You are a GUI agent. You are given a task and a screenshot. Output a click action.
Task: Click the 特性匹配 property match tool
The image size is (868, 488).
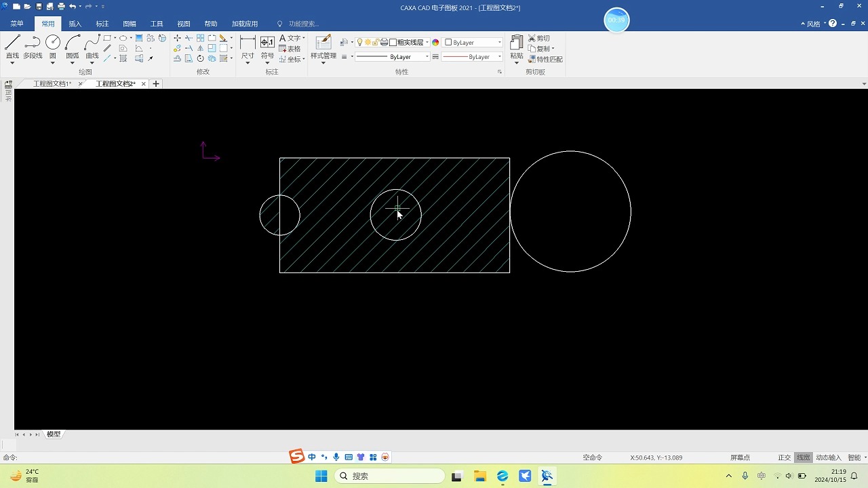545,59
